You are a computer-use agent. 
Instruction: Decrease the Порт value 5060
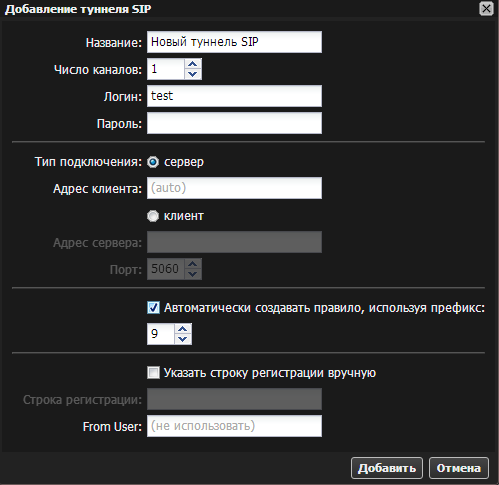pos(193,274)
